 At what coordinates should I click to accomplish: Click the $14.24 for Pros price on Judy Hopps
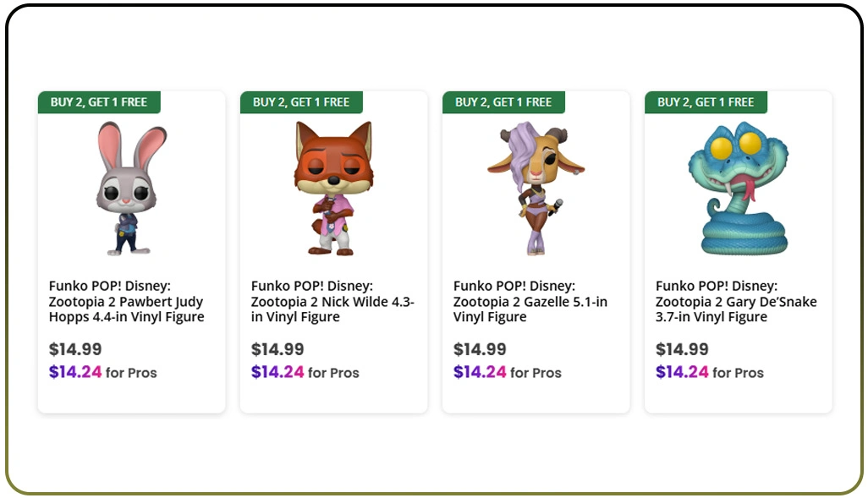tap(102, 372)
